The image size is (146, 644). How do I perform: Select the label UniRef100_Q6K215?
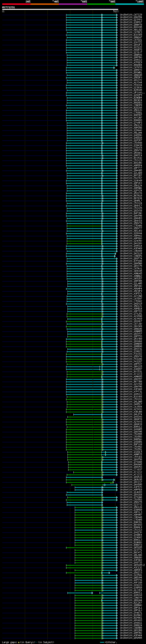click(x=131, y=366)
